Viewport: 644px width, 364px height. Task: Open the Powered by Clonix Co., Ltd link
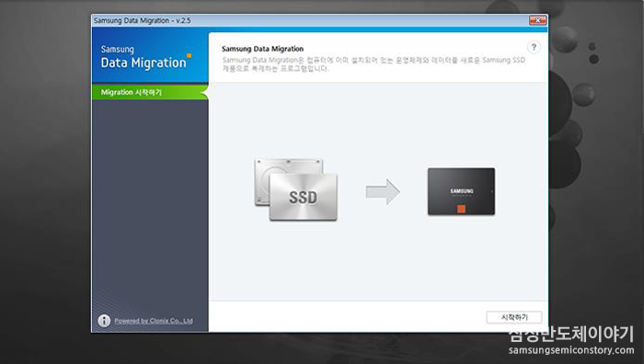154,321
